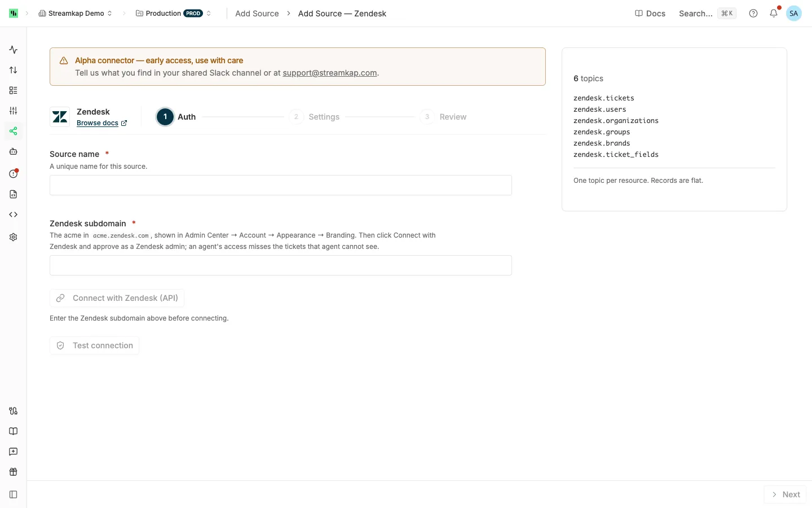Screen dimensions: 812x508
Task: Click the list-grid layout sidebar icon
Action: [x=14, y=90]
